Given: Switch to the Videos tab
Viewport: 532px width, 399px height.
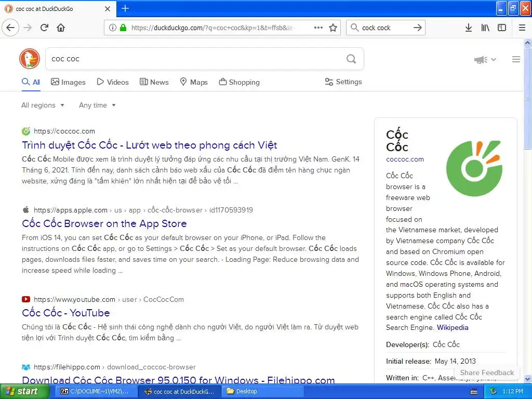Looking at the screenshot, I should 113,82.
